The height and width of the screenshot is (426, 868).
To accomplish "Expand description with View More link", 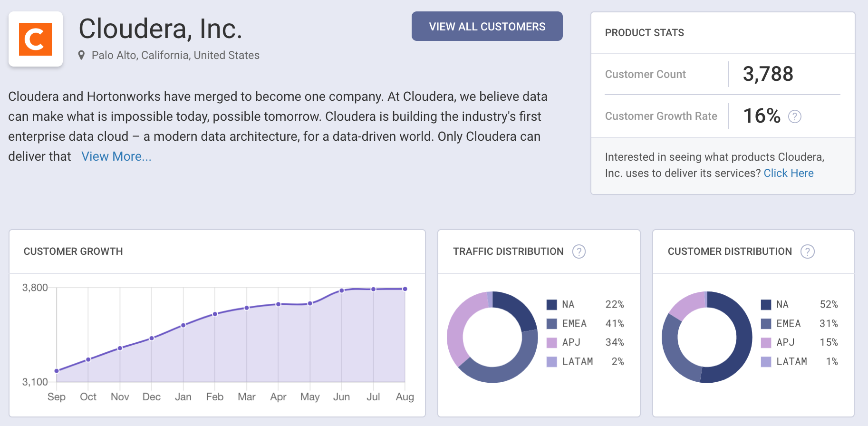I will [116, 156].
